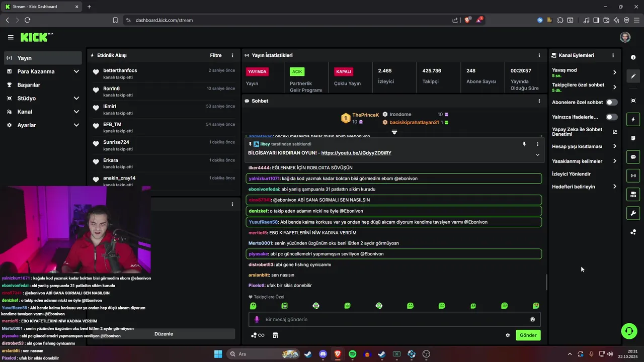
Task: Click betterthanfocs follower entry
Action: point(164,73)
